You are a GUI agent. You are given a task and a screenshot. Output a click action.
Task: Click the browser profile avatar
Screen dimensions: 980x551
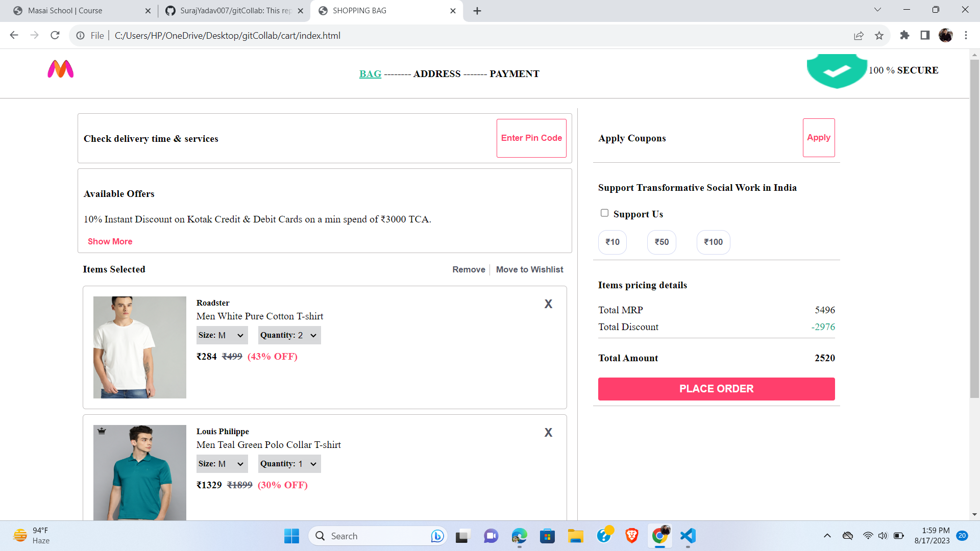(x=945, y=35)
